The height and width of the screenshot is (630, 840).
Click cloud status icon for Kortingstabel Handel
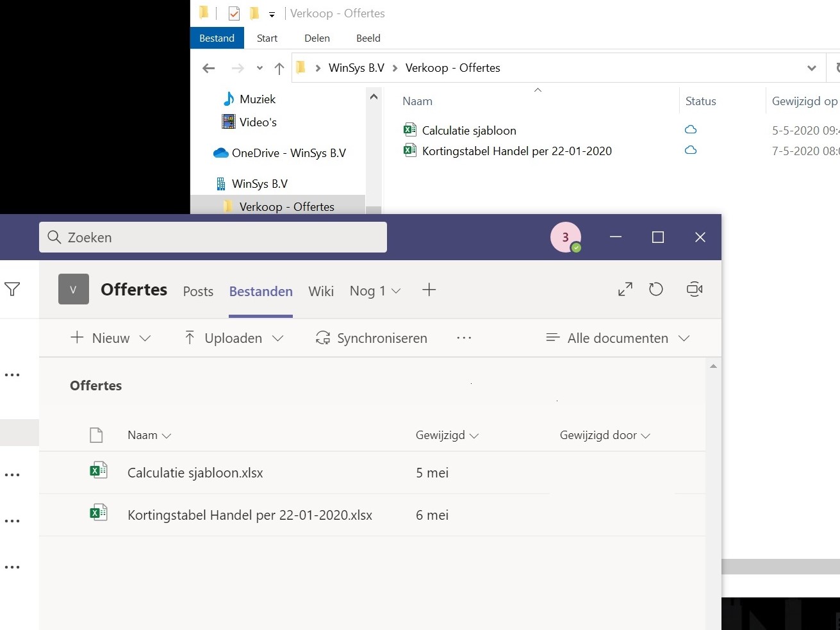pyautogui.click(x=691, y=150)
